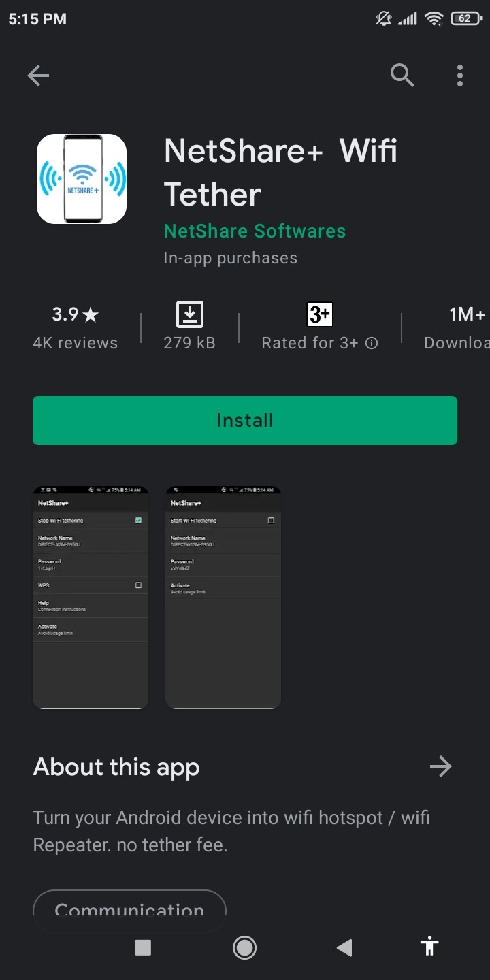The image size is (490, 980).
Task: Tap the Android back triangle button
Action: (344, 947)
